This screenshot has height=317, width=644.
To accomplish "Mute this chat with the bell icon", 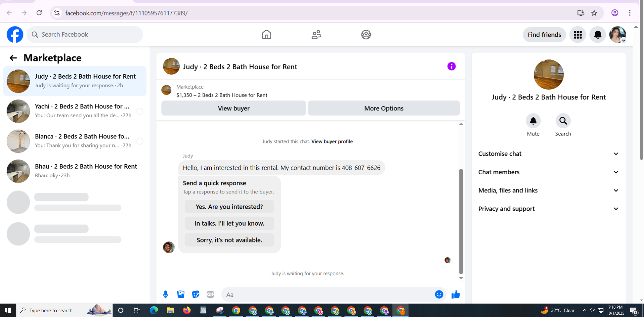I will tap(533, 121).
